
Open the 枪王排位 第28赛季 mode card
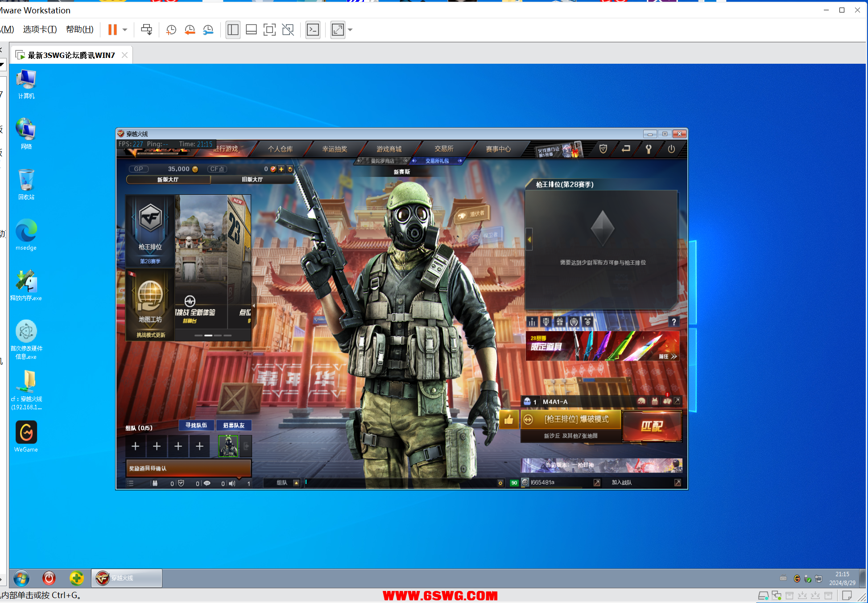pos(150,231)
